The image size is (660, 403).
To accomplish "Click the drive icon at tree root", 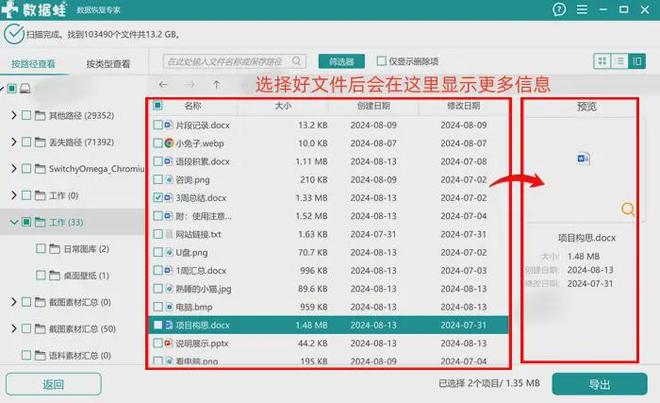I will click(25, 88).
